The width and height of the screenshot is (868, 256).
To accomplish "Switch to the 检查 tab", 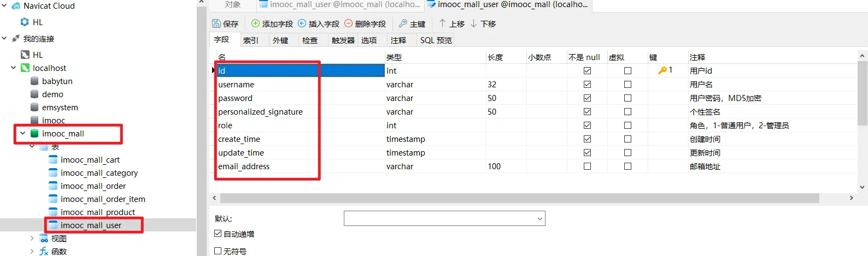I will pyautogui.click(x=310, y=40).
